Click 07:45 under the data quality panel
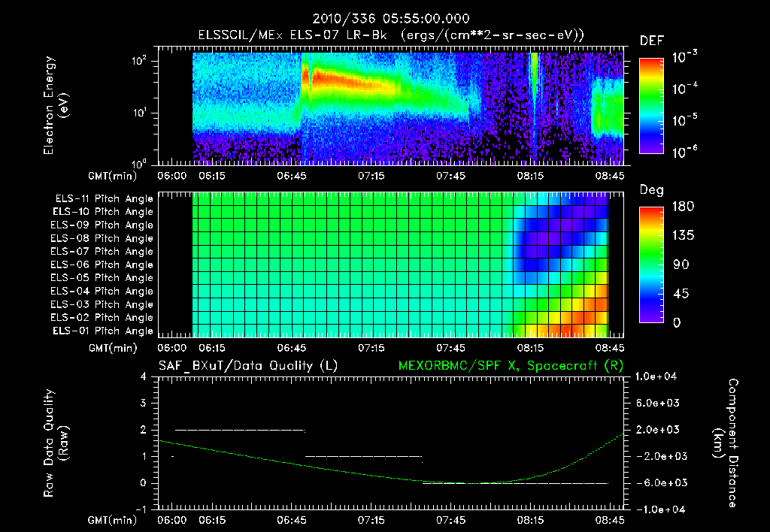The image size is (770, 532). point(451,520)
